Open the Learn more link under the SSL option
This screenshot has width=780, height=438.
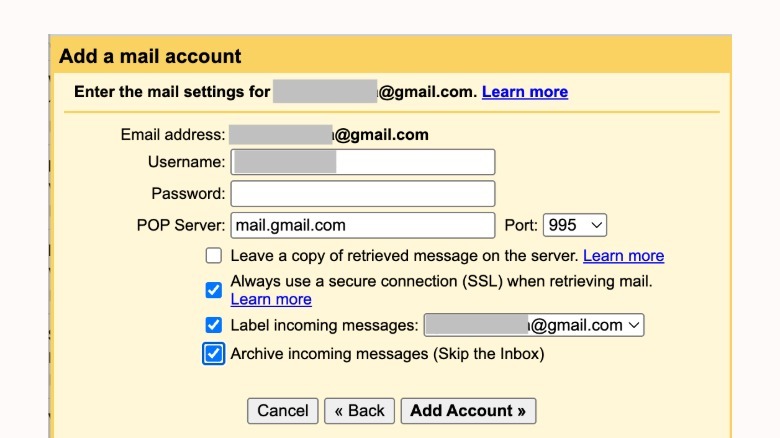pos(271,299)
